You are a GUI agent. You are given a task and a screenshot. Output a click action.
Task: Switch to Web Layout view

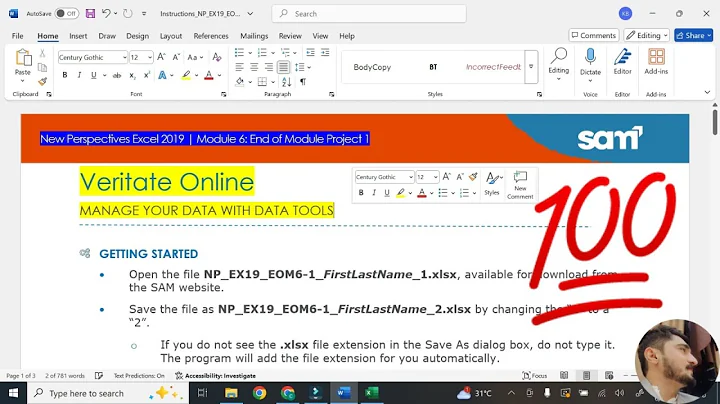tap(609, 376)
